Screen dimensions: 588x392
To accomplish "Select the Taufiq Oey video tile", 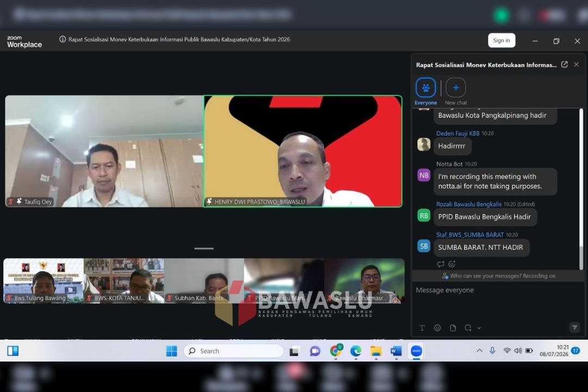I will point(104,151).
